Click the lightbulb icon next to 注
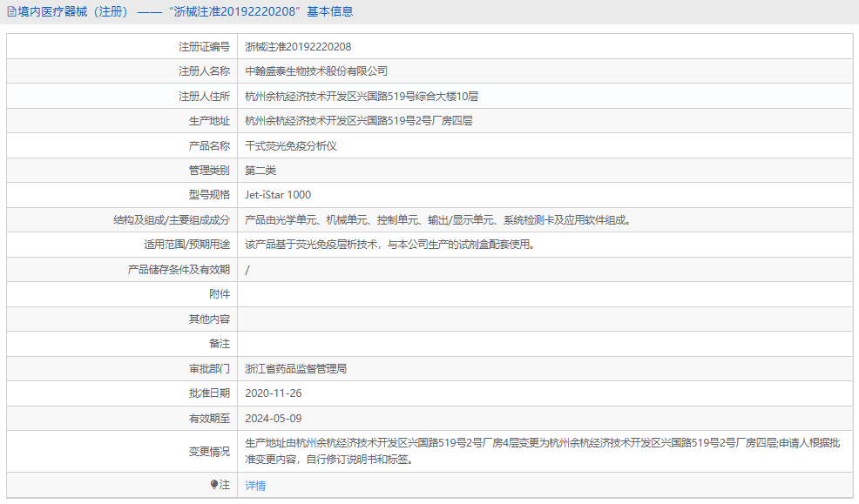 (x=214, y=484)
